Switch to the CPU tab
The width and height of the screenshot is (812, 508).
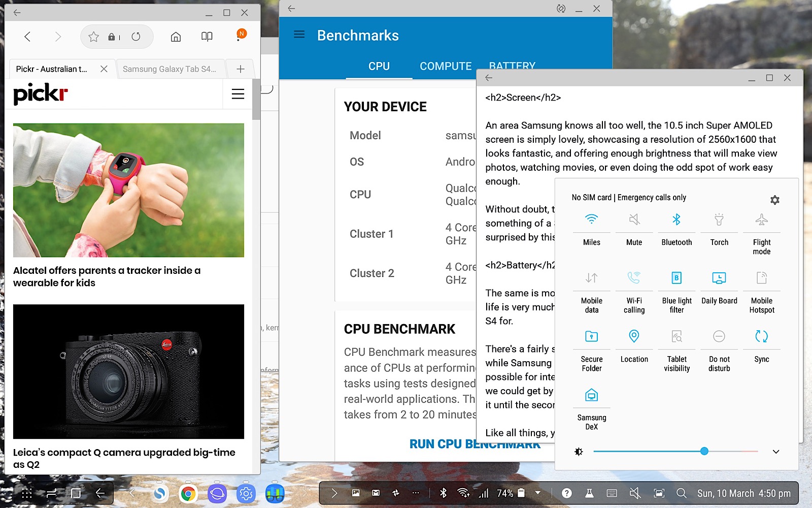pyautogui.click(x=379, y=66)
